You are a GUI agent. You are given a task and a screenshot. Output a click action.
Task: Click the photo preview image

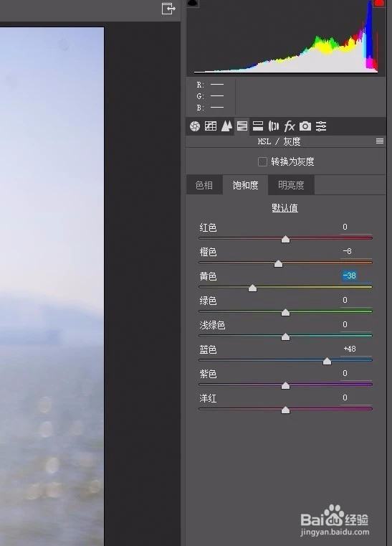[x=52, y=286]
